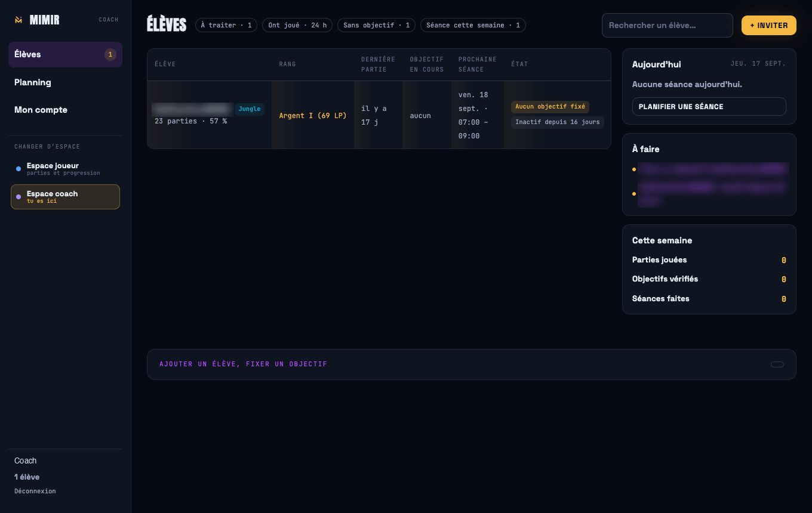
Task: Click the "Séances faites" weekly stat
Action: click(709, 299)
